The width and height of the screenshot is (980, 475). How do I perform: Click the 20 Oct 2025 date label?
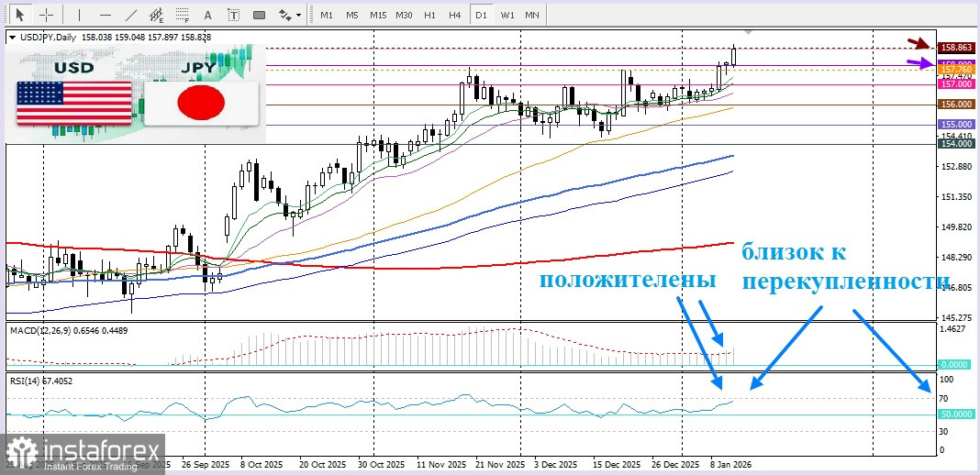pos(322,466)
